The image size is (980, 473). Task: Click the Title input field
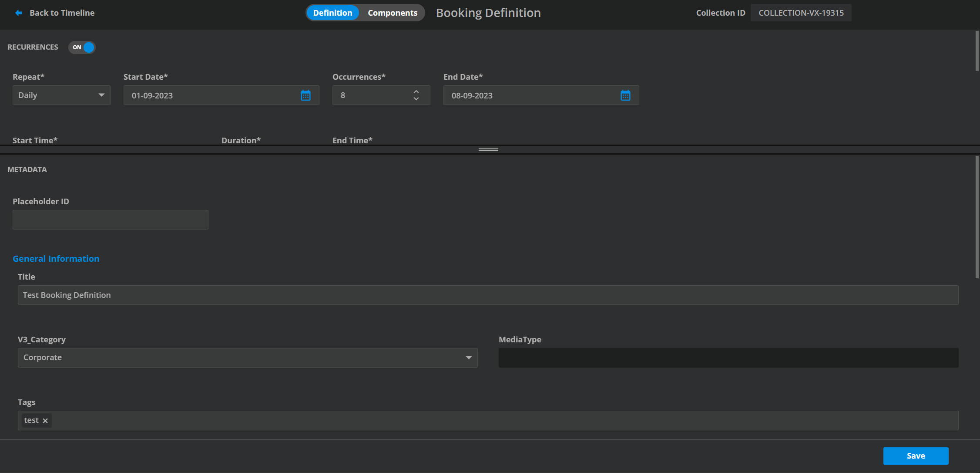coord(488,295)
